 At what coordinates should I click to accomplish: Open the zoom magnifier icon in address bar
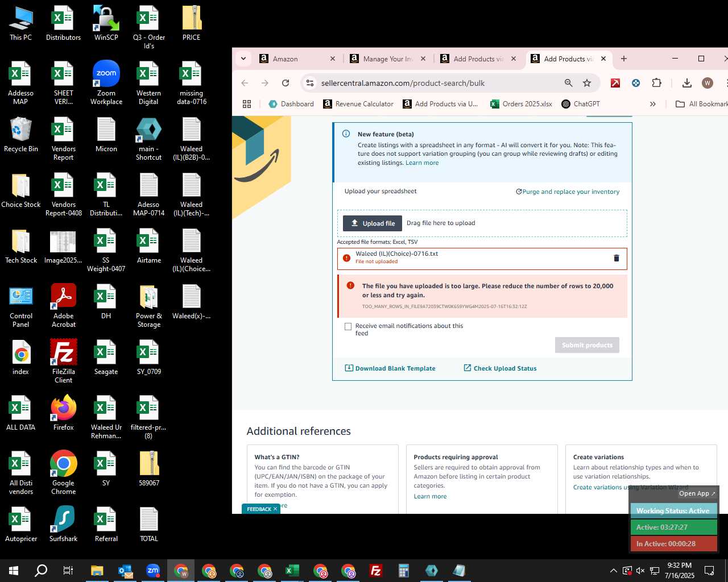(x=568, y=83)
